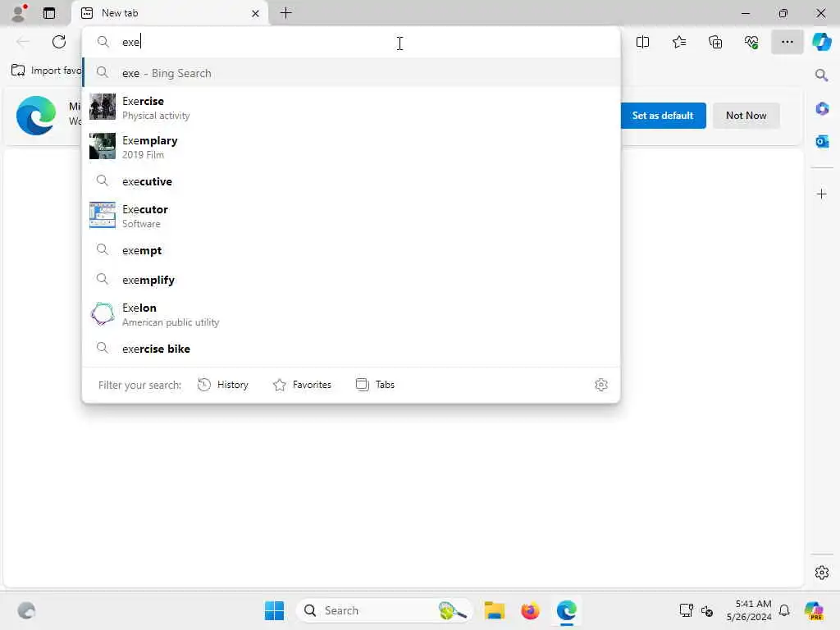Viewport: 840px width, 630px height.
Task: Launch Firefox from the taskbar
Action: pyautogui.click(x=530, y=610)
